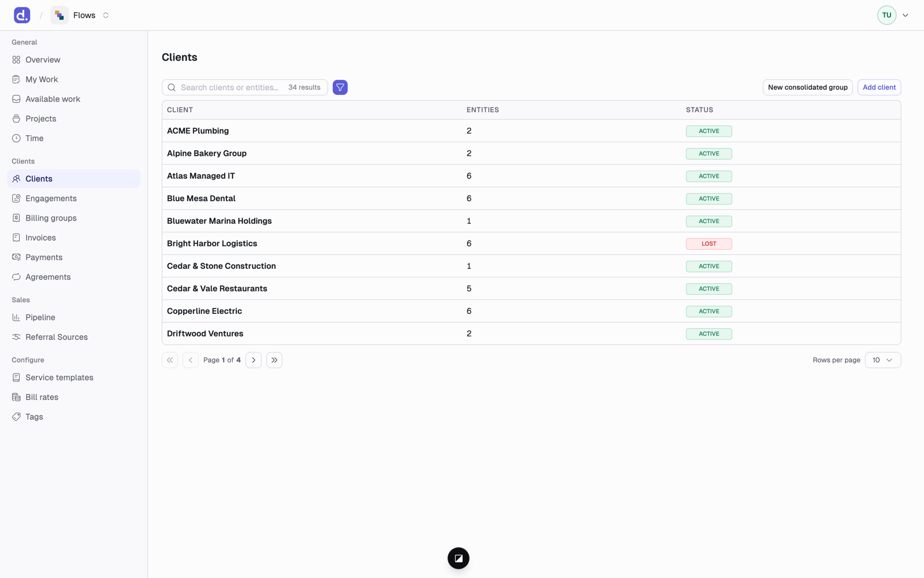The image size is (924, 578).
Task: Open the Time section
Action: coord(73,138)
